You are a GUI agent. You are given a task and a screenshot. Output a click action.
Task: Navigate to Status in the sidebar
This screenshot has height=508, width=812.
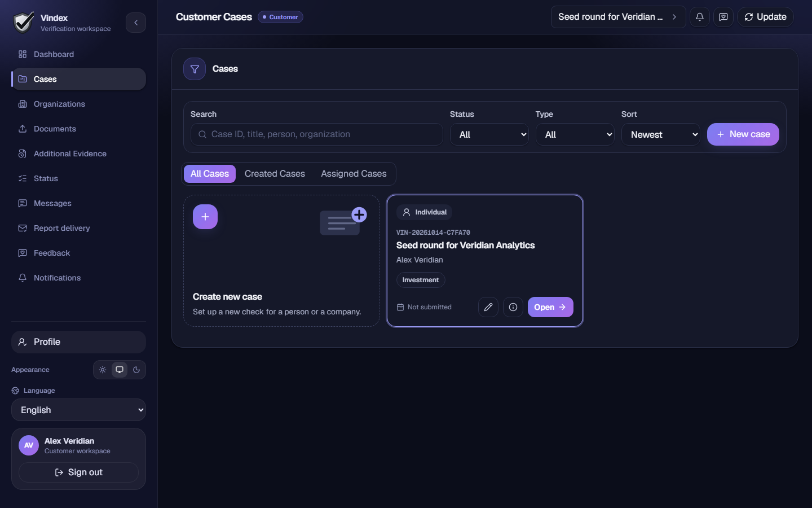click(78, 178)
